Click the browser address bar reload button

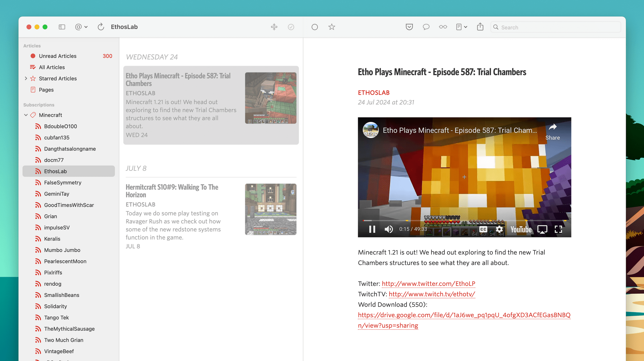tap(100, 26)
